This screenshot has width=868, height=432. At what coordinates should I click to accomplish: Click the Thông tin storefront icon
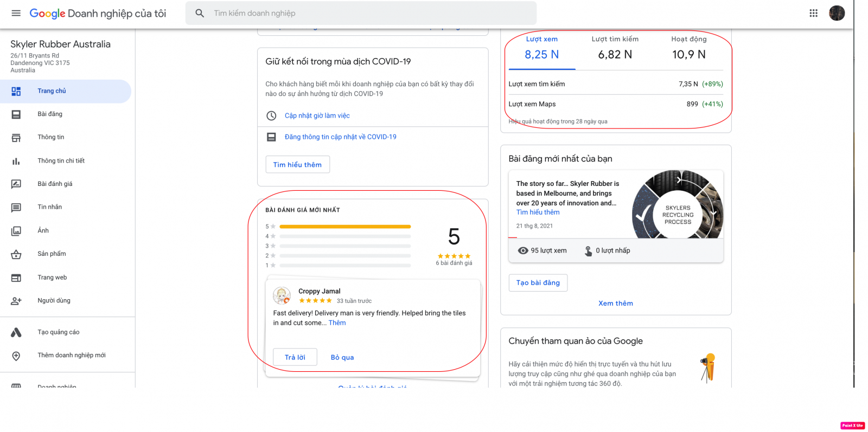point(16,138)
